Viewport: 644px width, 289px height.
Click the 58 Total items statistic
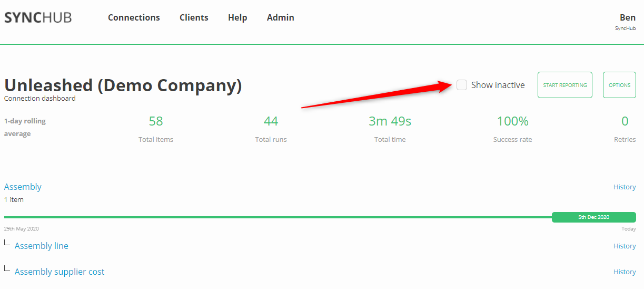156,122
